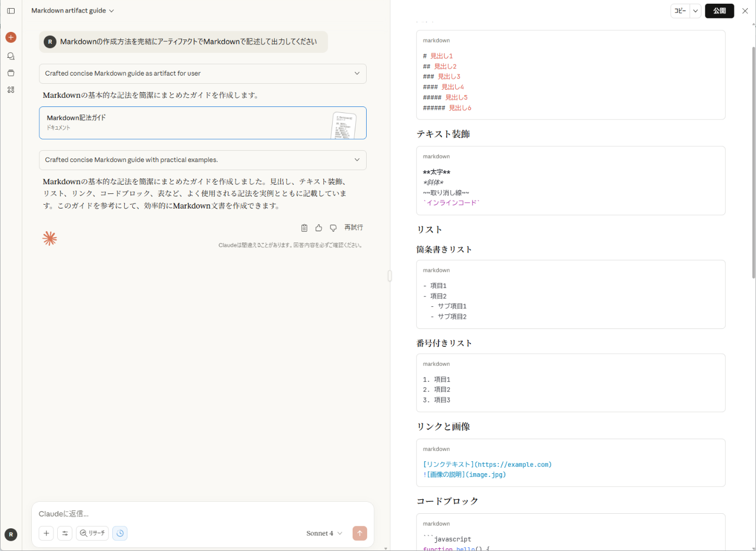
Task: Toggle the extended thinking clock icon
Action: [120, 533]
